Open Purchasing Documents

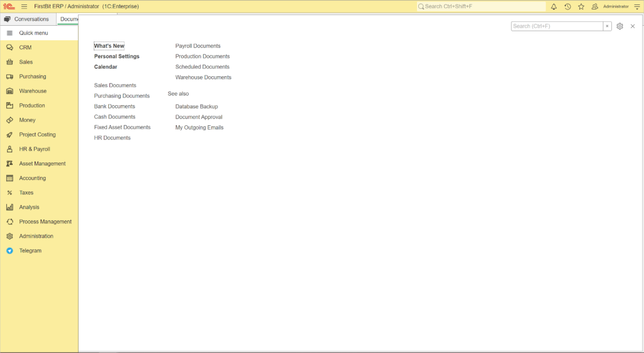click(x=121, y=96)
